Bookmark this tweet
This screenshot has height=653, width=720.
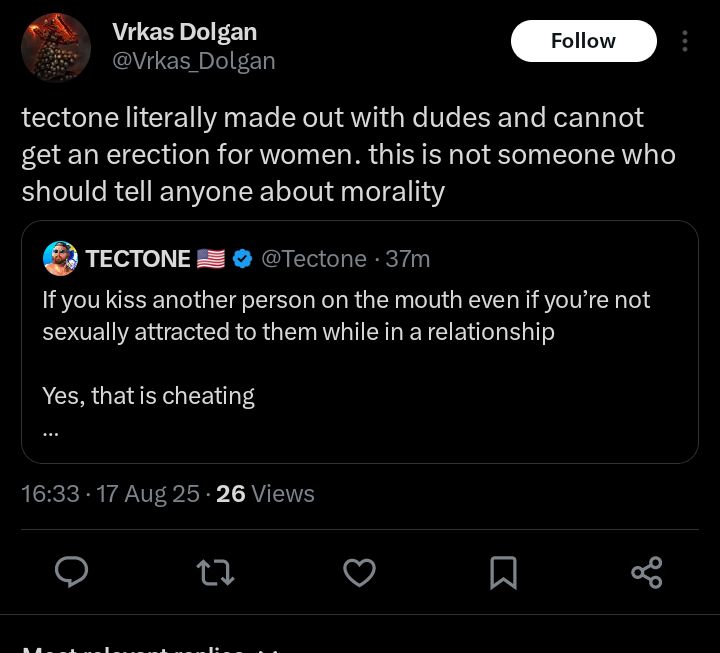503,572
